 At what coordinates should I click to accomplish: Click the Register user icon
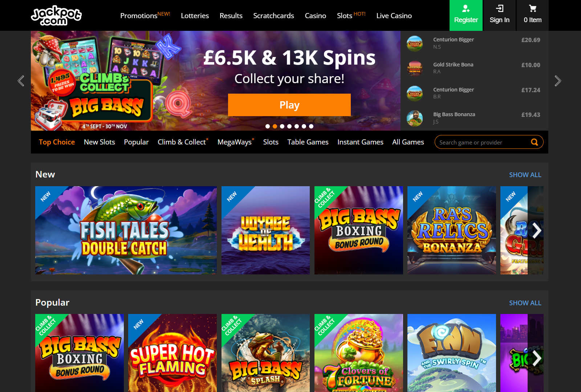[x=466, y=8]
